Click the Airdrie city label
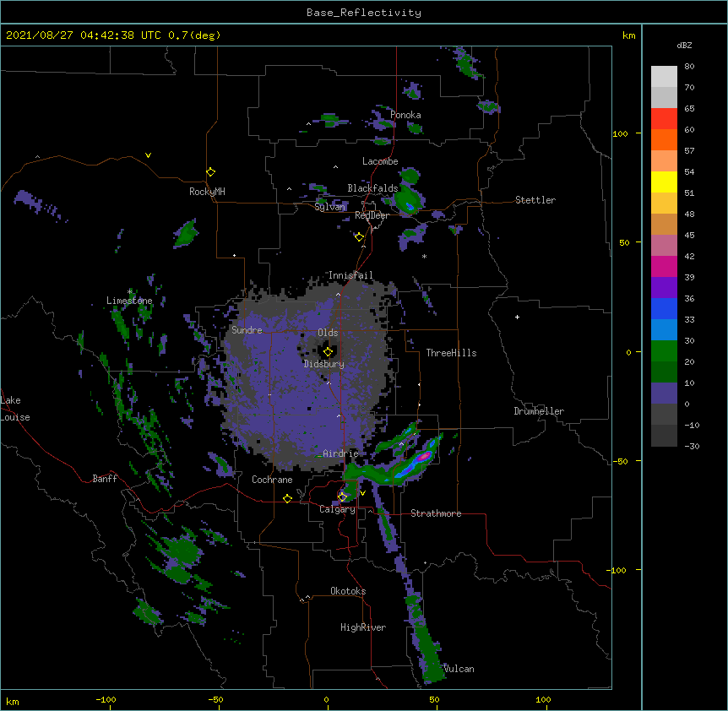 pos(340,453)
